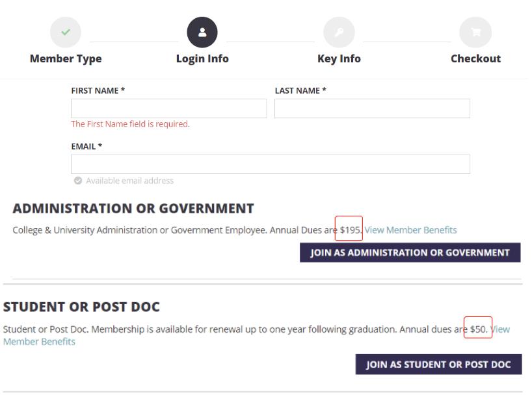Focus the First Name input field
This screenshot has height=395, width=532.
168,108
